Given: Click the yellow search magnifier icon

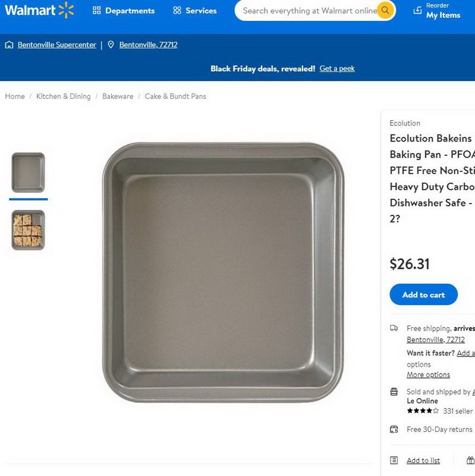Looking at the screenshot, I should pyautogui.click(x=385, y=10).
